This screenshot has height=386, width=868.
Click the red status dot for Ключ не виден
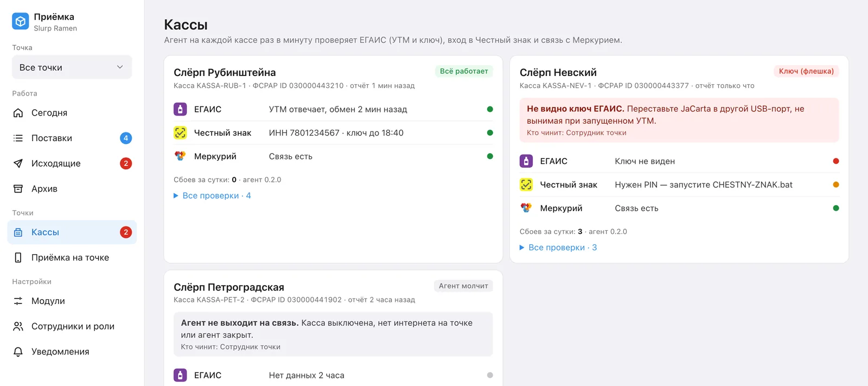tap(836, 161)
